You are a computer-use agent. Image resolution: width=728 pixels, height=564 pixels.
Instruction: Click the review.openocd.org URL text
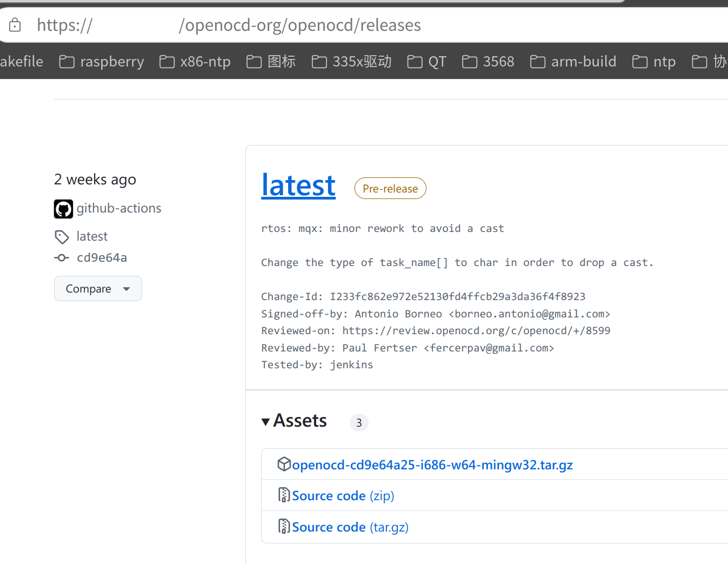[476, 330]
